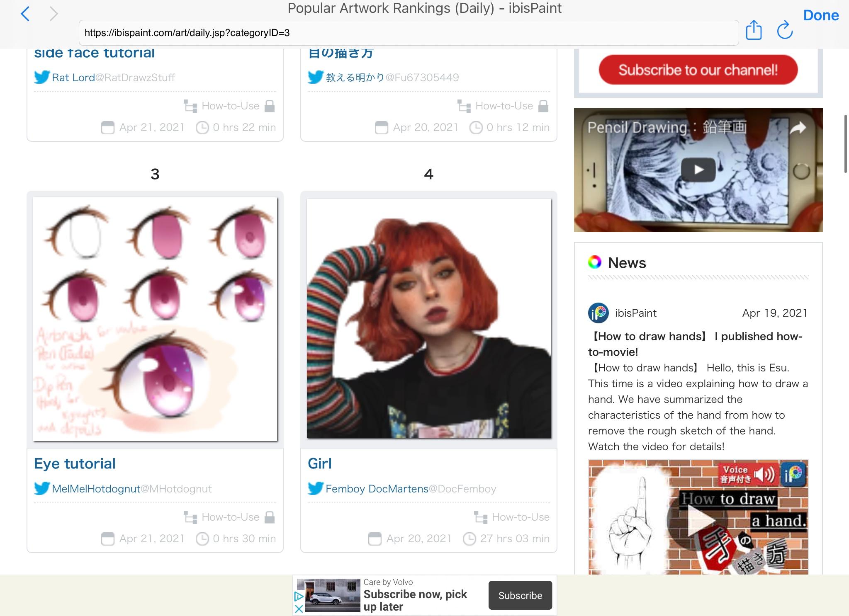Click Twitter bird icon beside Rat Lord
Image resolution: width=849 pixels, height=616 pixels.
(42, 77)
